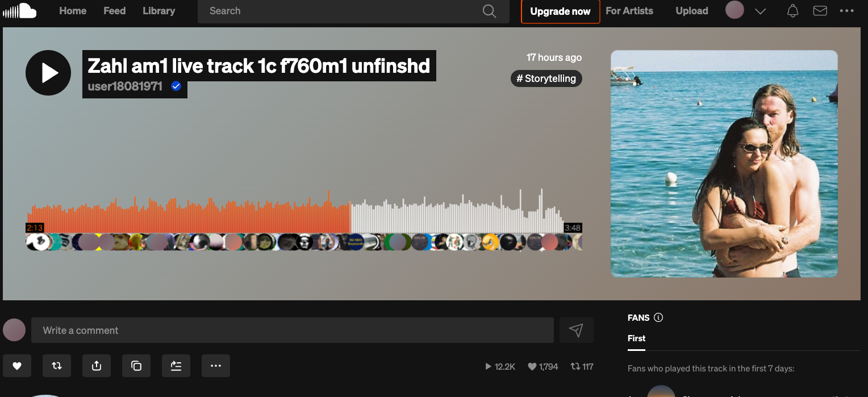Open messages envelope icon
This screenshot has height=397, width=868.
click(x=820, y=11)
